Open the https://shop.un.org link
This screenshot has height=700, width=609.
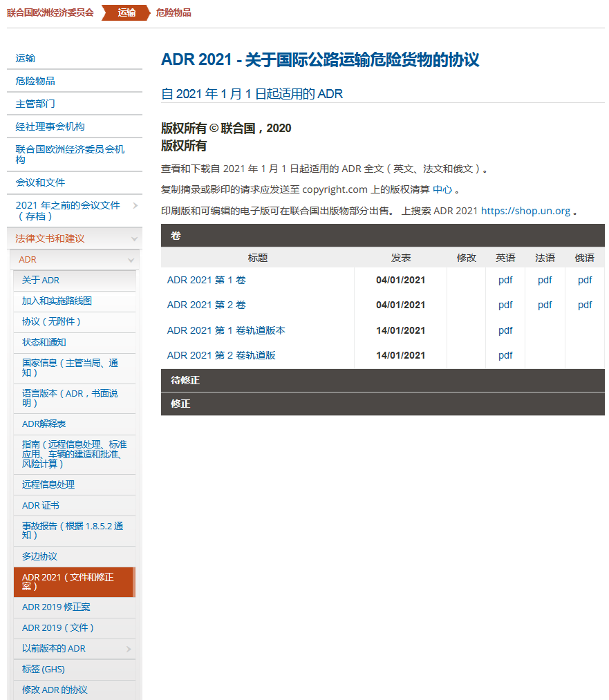click(525, 211)
